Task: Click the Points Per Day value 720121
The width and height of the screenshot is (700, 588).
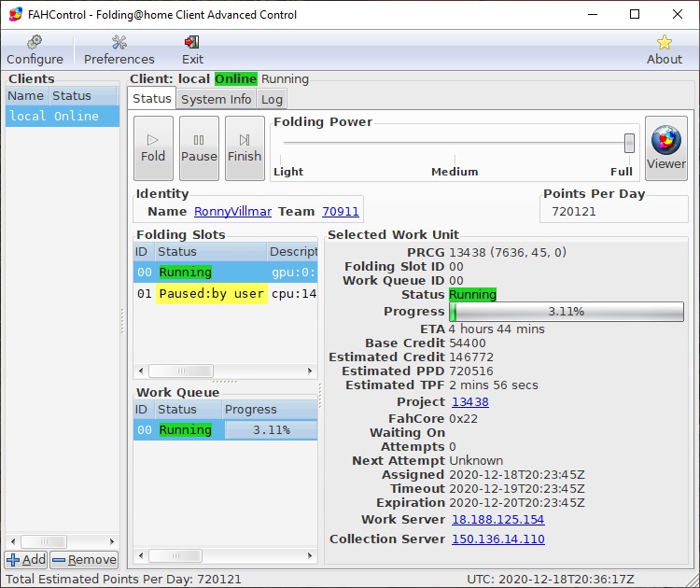Action: pyautogui.click(x=574, y=211)
